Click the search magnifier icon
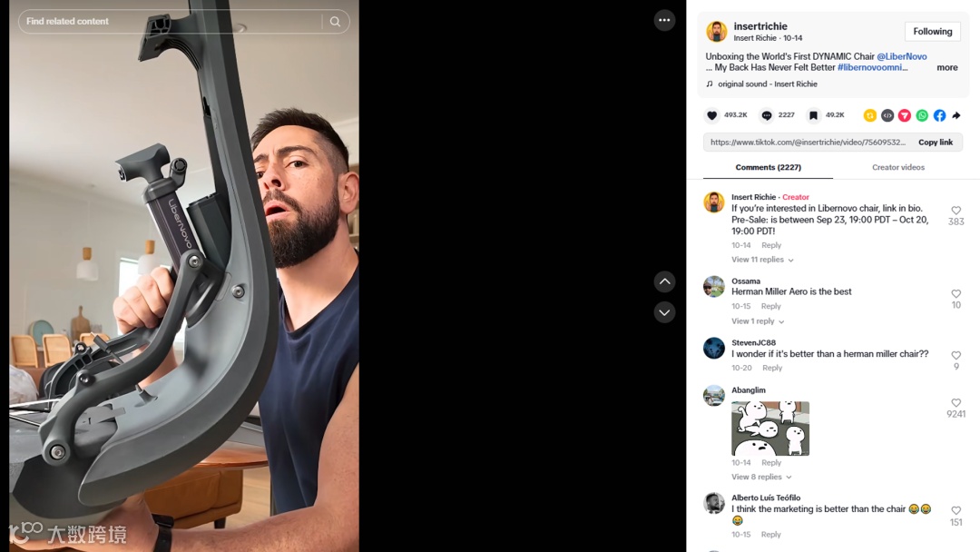980x552 pixels. tap(335, 21)
